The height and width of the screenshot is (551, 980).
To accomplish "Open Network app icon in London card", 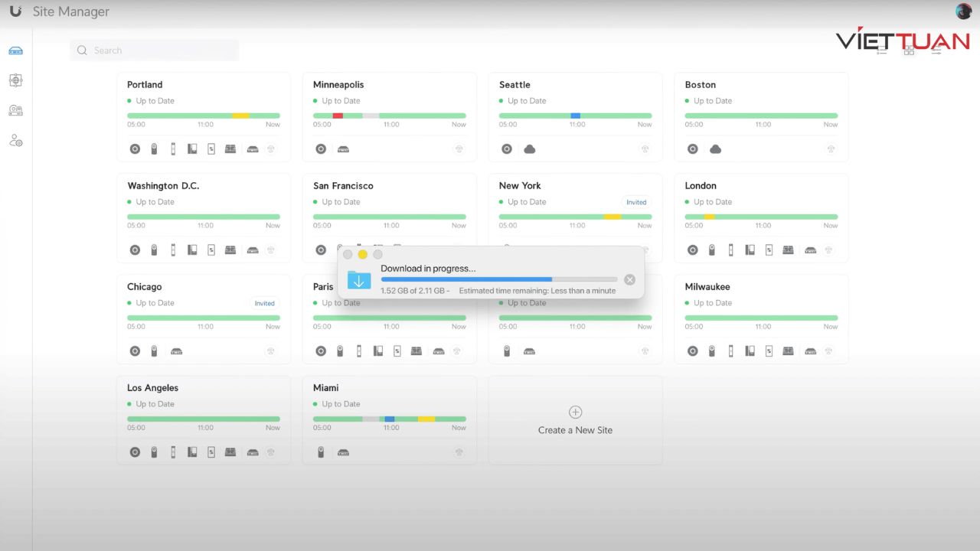I will pos(693,250).
